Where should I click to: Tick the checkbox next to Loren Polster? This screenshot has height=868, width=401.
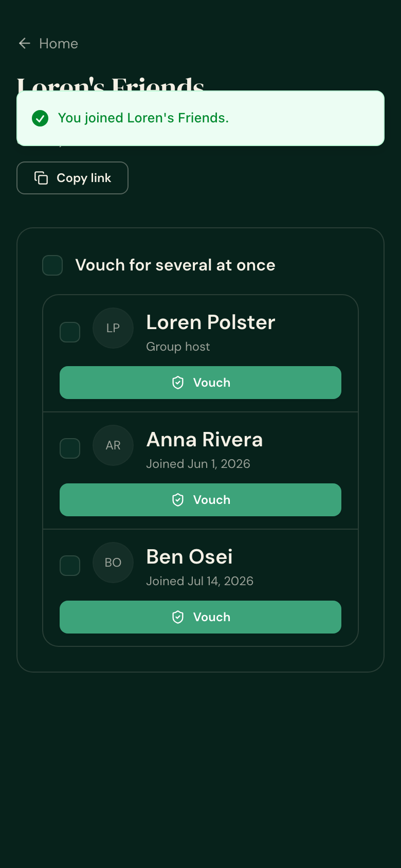tap(70, 332)
